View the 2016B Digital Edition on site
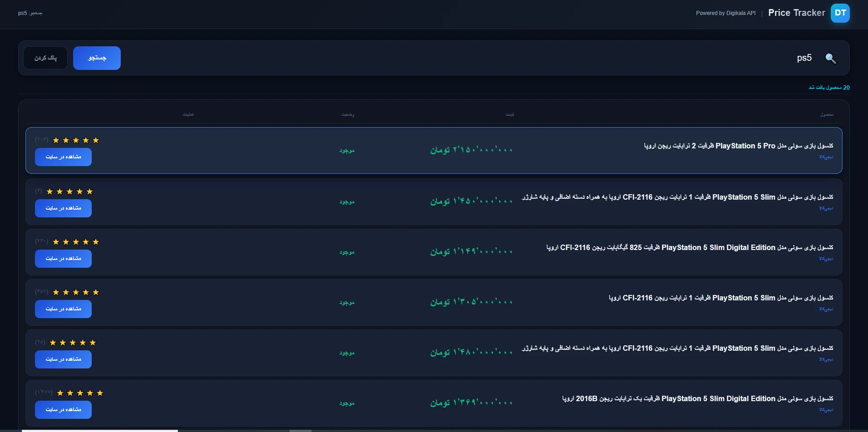Image resolution: width=868 pixels, height=432 pixels. coord(63,410)
